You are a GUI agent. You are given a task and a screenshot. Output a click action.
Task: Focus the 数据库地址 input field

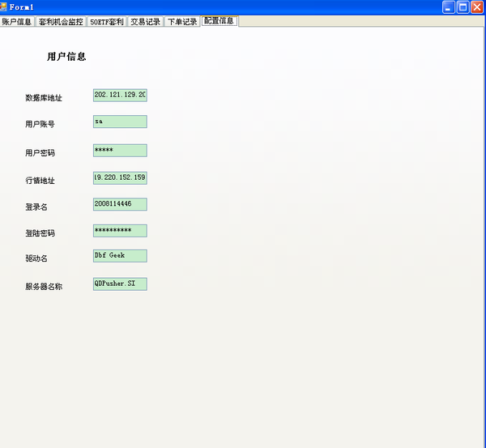tap(120, 96)
